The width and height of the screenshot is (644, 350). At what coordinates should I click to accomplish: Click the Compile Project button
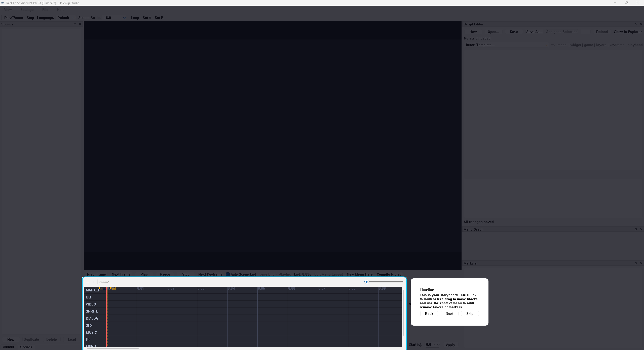(389, 274)
